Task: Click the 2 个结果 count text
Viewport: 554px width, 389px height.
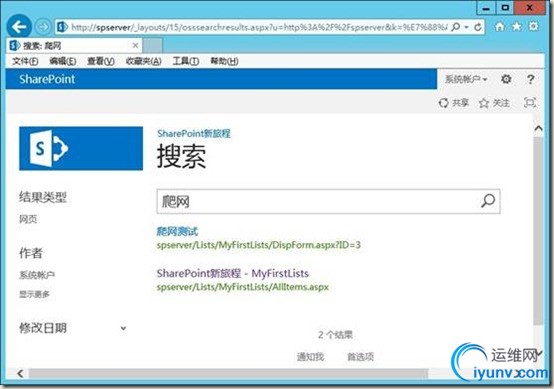Action: pos(335,335)
